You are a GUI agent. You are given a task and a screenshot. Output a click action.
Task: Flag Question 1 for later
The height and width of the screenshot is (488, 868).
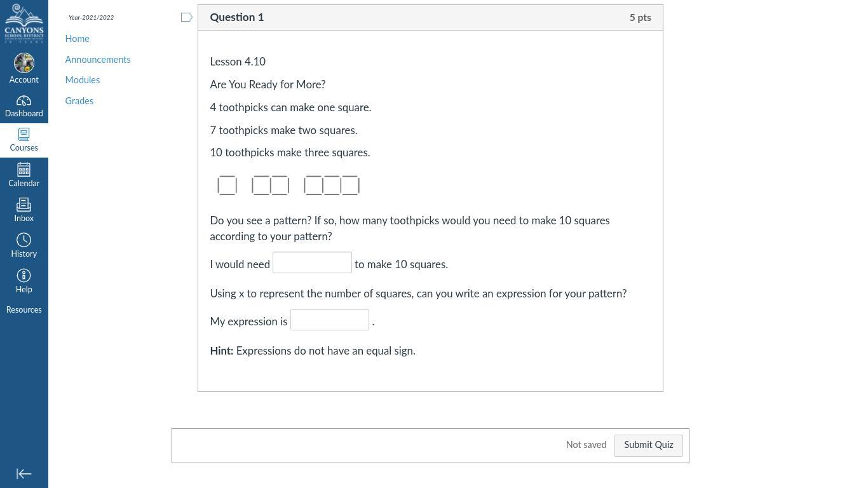coord(186,18)
